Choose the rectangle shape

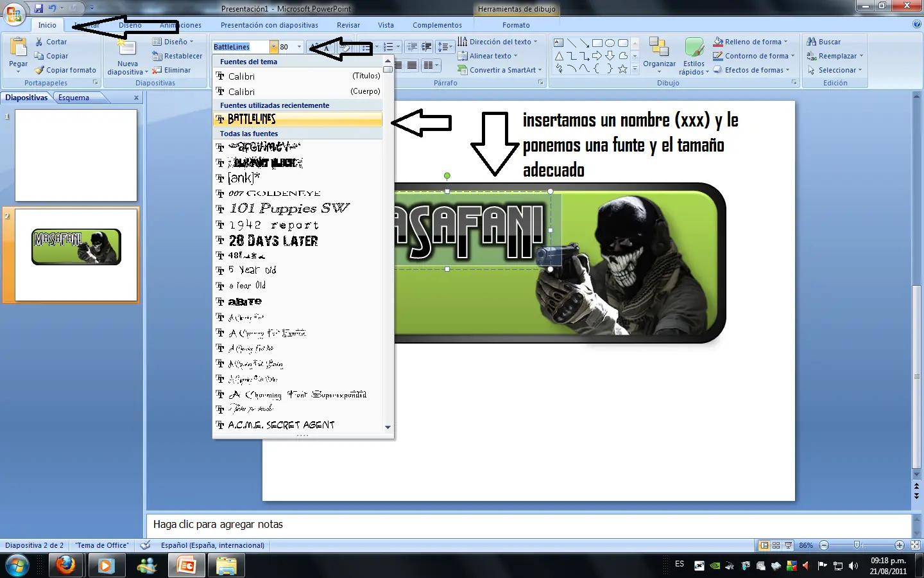point(597,43)
